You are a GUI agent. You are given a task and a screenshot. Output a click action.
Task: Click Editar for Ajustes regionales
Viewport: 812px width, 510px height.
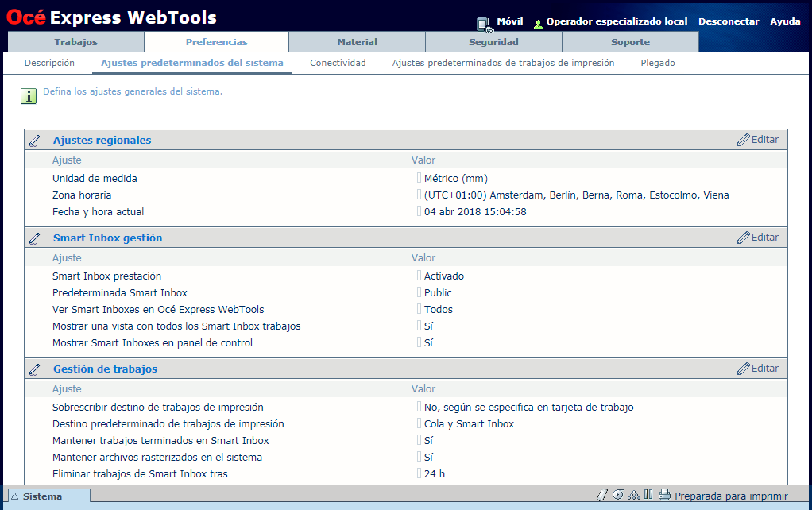pos(758,140)
